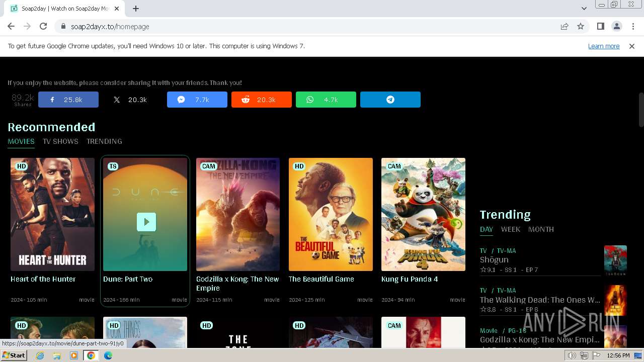The width and height of the screenshot is (644, 362).
Task: Click play icon on Dune poster
Action: pyautogui.click(x=146, y=222)
